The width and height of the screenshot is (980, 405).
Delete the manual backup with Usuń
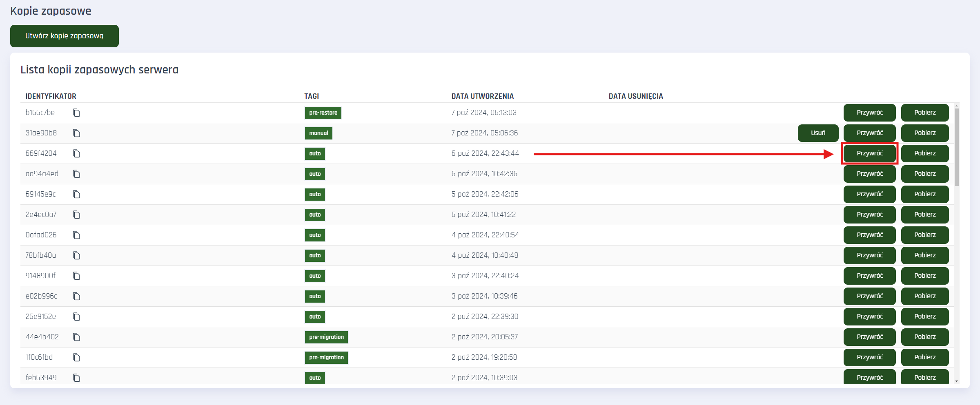pyautogui.click(x=818, y=133)
